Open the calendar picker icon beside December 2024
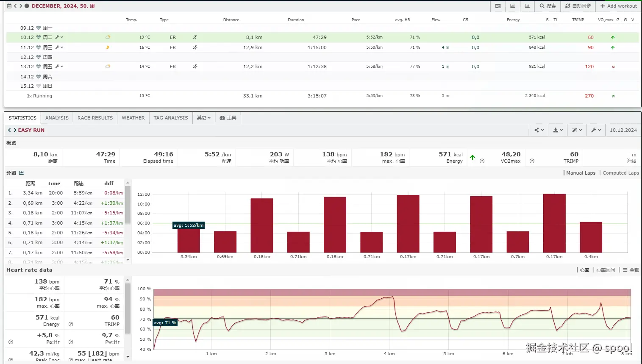 (x=9, y=6)
